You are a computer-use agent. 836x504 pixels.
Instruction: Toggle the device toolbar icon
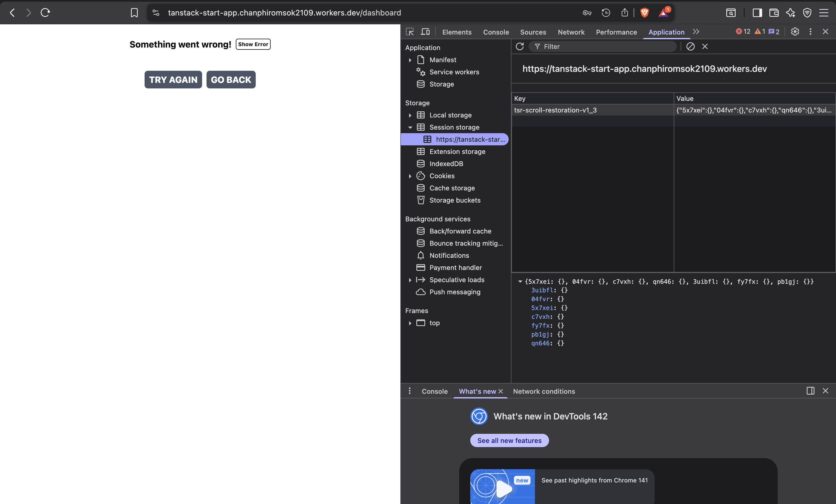coord(425,32)
